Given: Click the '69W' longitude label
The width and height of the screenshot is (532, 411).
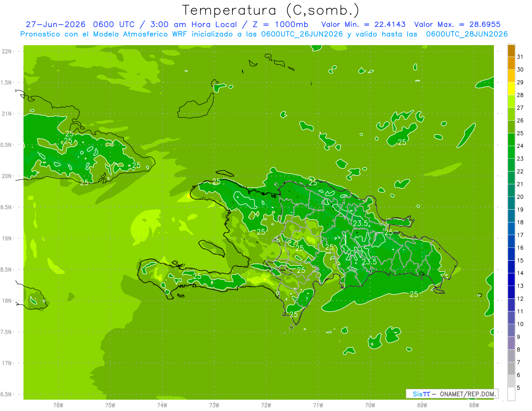Looking at the screenshot, I should coord(422,405).
